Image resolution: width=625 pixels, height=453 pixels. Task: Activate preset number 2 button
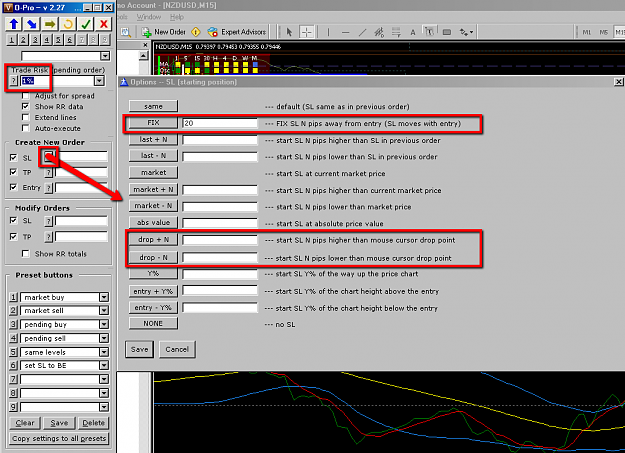[x=23, y=39]
